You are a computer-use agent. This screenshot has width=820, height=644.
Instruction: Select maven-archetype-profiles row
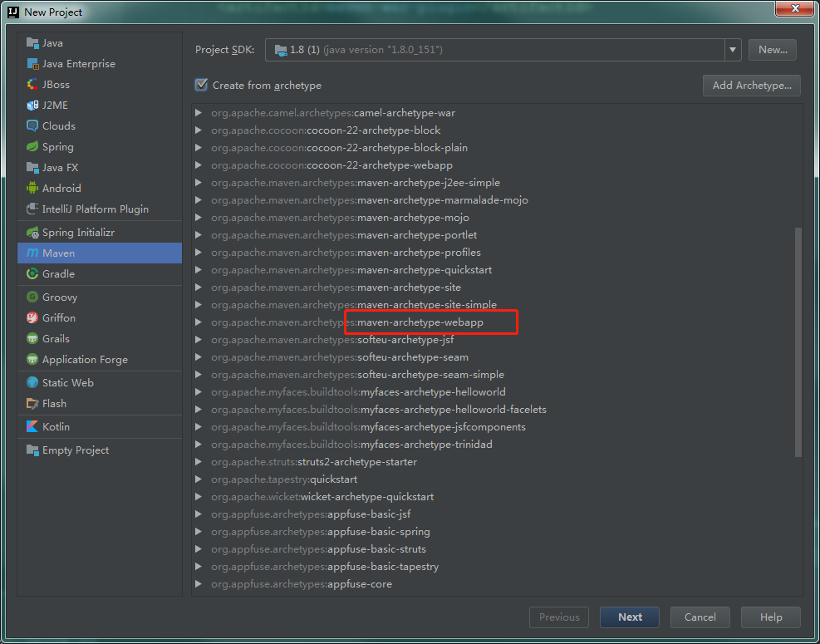click(346, 252)
